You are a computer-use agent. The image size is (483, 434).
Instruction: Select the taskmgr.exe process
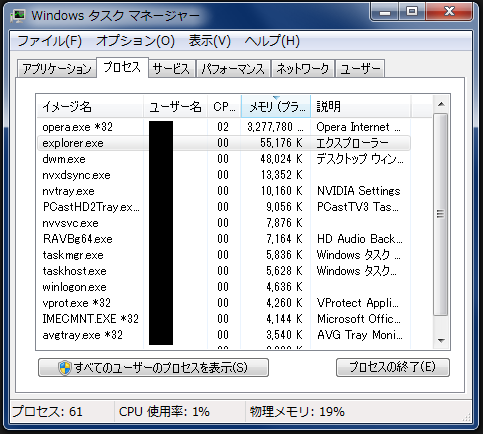(x=223, y=255)
